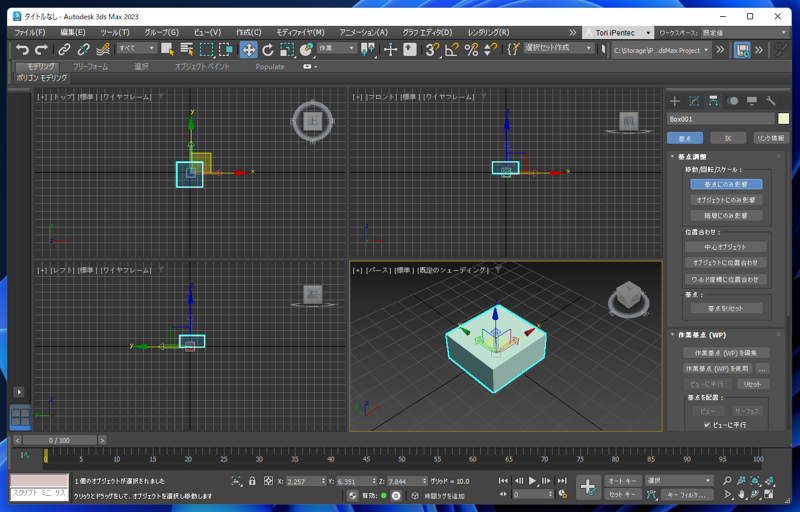Viewport: 800px width, 512px height.
Task: Open the 作業 reference coordinate dropdown
Action: point(336,48)
